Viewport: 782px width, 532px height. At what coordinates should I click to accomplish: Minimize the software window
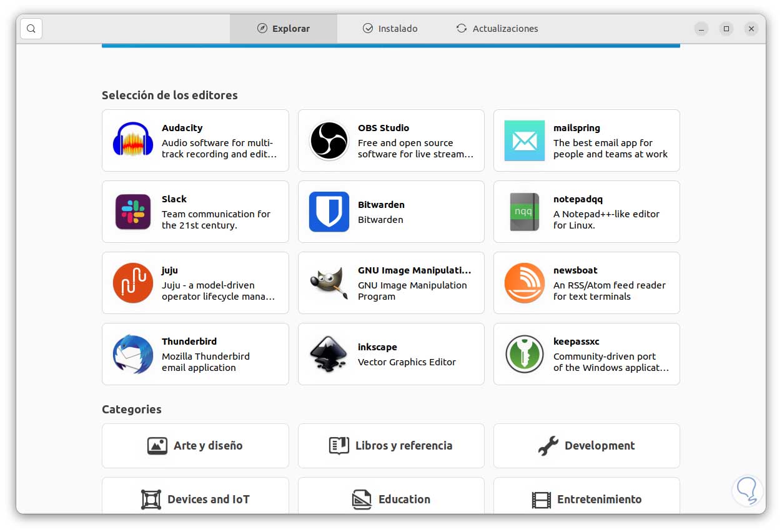pos(701,29)
